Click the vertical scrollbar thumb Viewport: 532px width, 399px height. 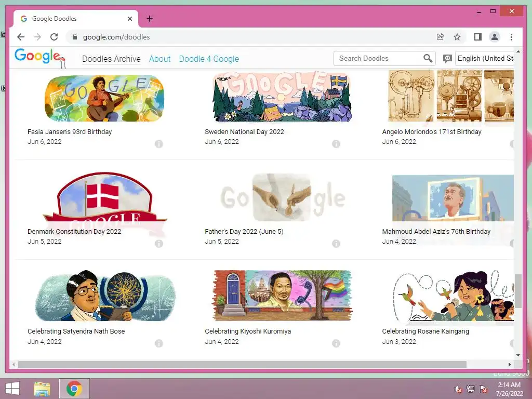[518, 291]
